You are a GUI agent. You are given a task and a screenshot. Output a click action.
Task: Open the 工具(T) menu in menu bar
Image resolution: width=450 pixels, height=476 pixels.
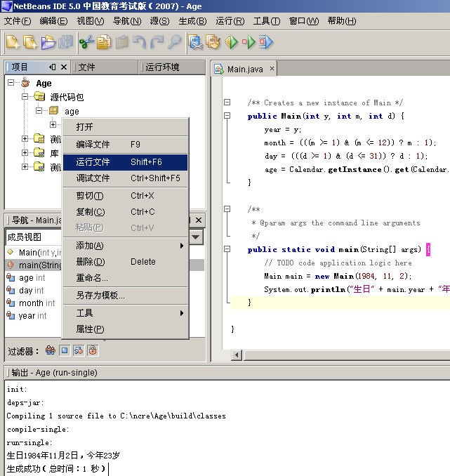(x=267, y=21)
